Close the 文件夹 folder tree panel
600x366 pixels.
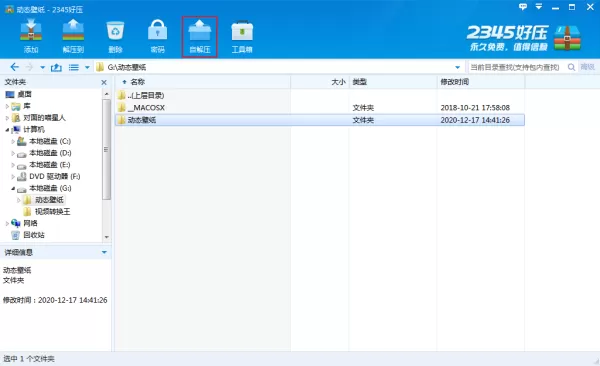pyautogui.click(x=104, y=82)
